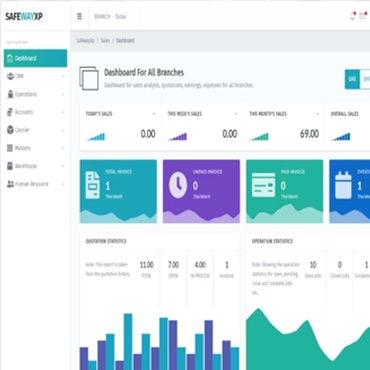Open the mail envelope icon

point(362,16)
